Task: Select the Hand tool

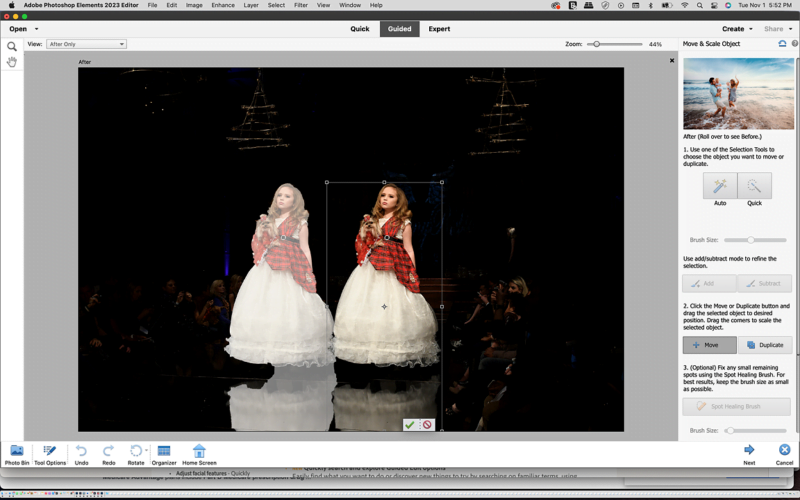Action: click(x=12, y=62)
